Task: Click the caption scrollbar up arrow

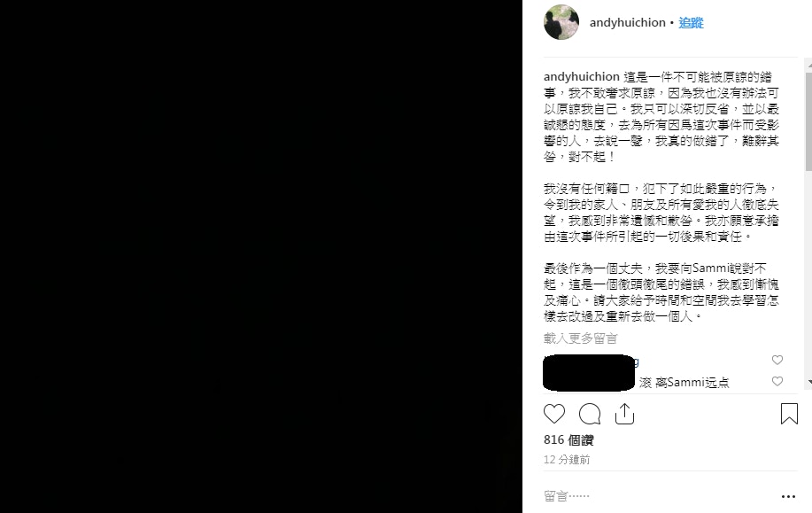Action: (808, 66)
